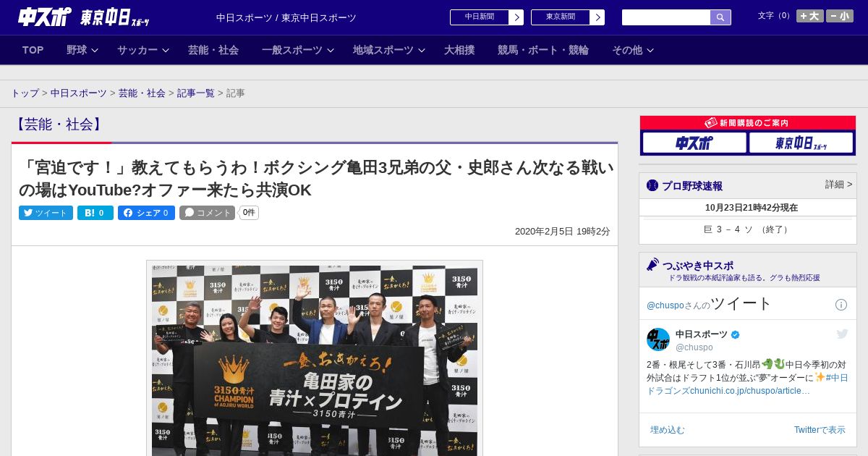This screenshot has height=456, width=868.
Task: Expand the サッカー menu dropdown
Action: 143,50
